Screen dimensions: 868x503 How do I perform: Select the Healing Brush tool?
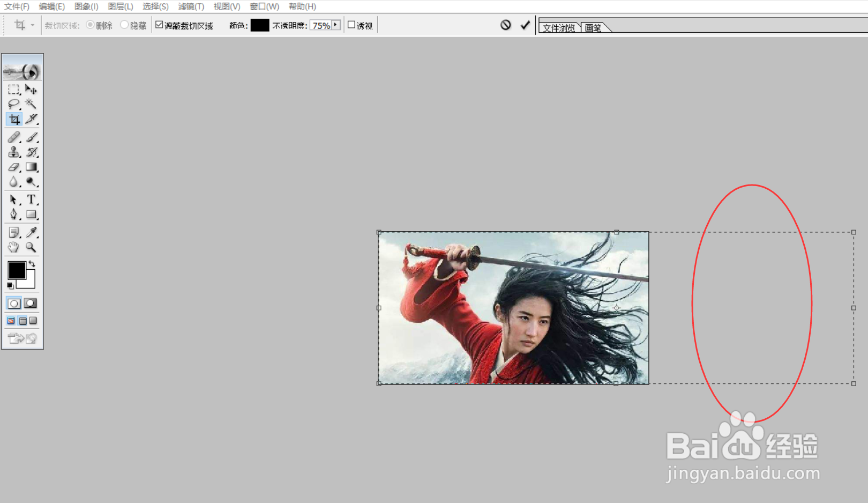pos(14,137)
